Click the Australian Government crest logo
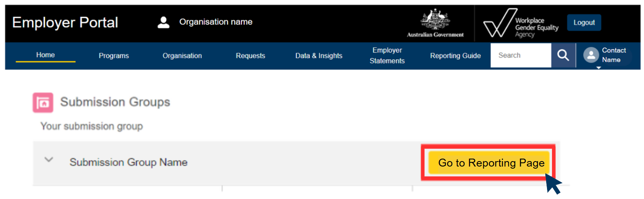This screenshot has height=199, width=644. click(x=435, y=23)
